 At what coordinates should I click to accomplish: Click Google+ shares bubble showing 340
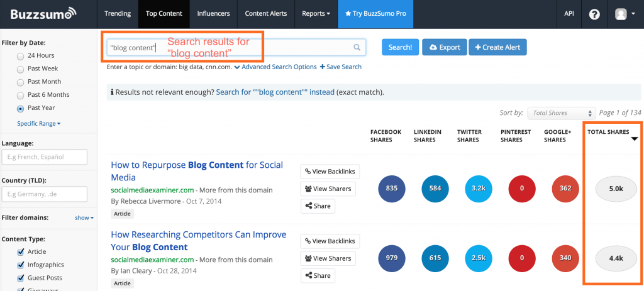[565, 258]
